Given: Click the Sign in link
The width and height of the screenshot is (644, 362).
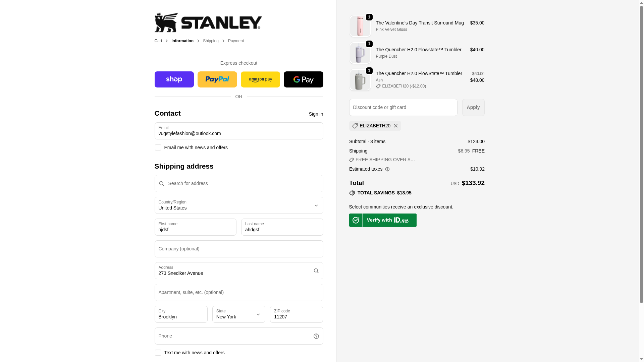Looking at the screenshot, I should [x=316, y=114].
